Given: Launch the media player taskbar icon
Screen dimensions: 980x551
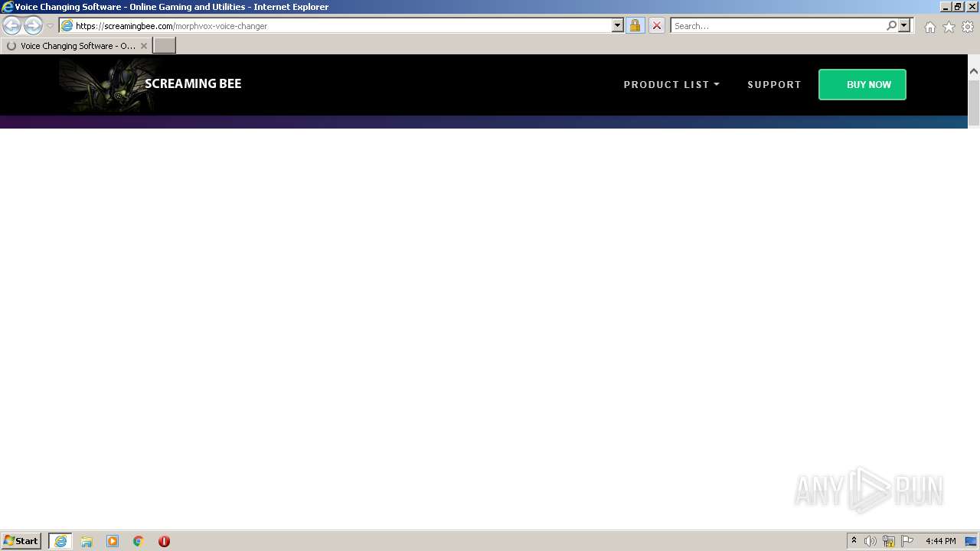Looking at the screenshot, I should point(113,541).
